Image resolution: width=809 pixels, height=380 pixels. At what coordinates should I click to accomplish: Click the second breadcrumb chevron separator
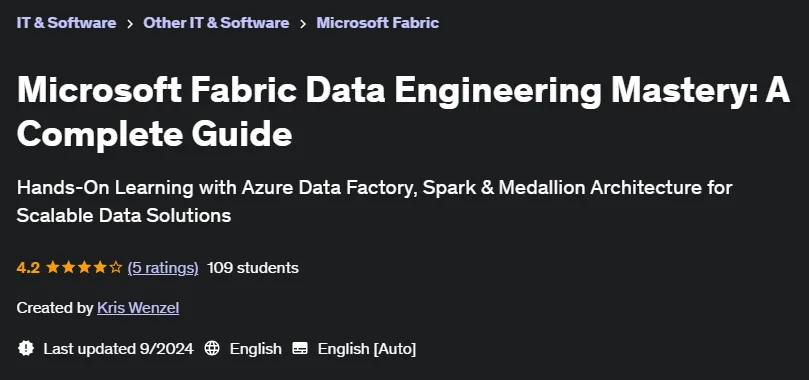tap(303, 24)
